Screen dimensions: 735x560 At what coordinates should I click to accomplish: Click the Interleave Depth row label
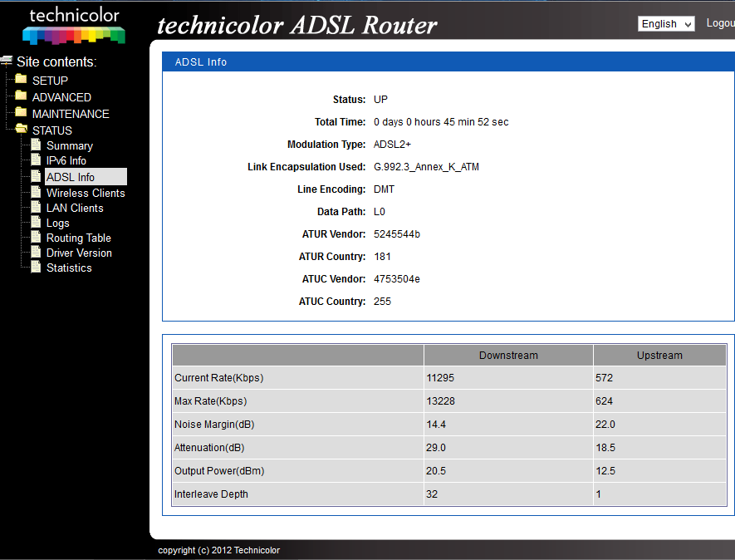(211, 494)
